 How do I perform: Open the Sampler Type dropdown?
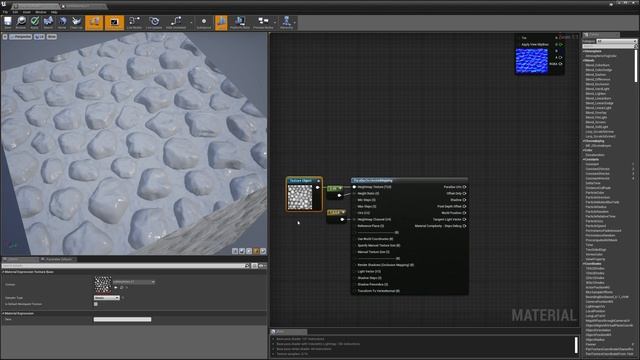click(107, 298)
